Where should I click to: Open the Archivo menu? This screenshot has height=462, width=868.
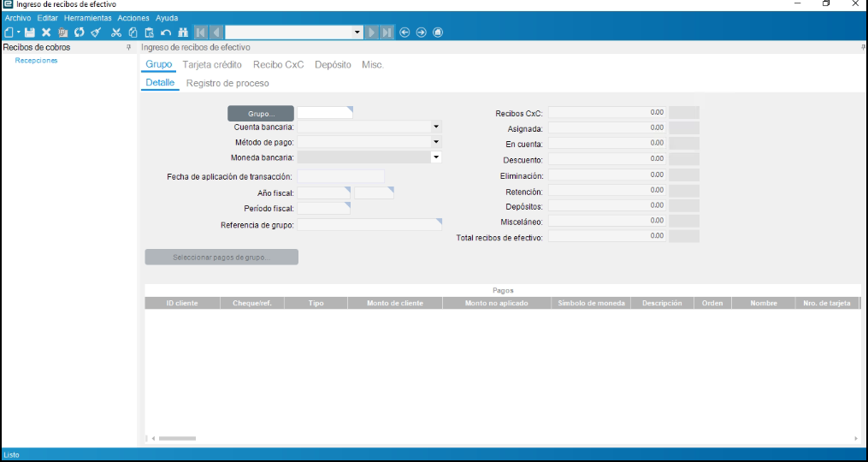pos(18,18)
